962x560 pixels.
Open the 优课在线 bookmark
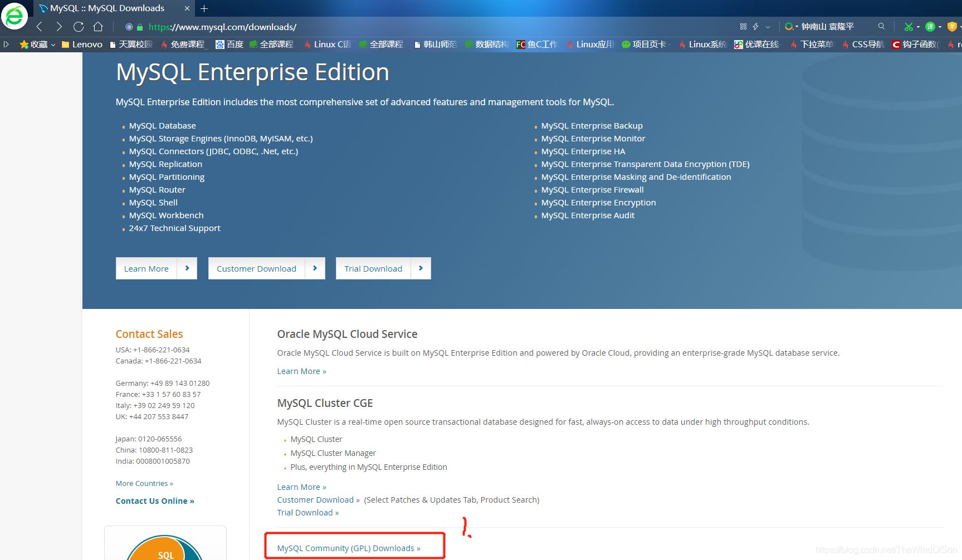756,44
